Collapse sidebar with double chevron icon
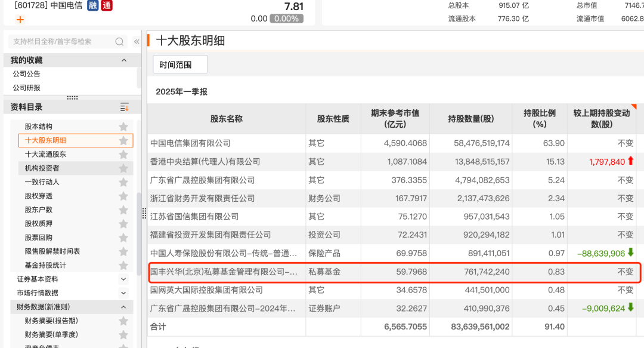Image resolution: width=644 pixels, height=348 pixels. tap(137, 42)
